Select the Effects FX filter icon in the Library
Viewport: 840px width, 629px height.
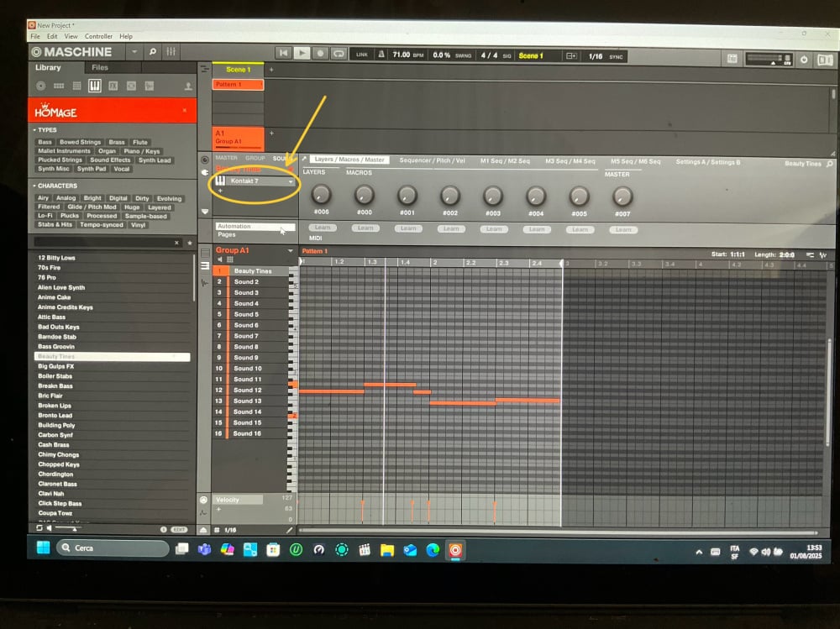113,86
